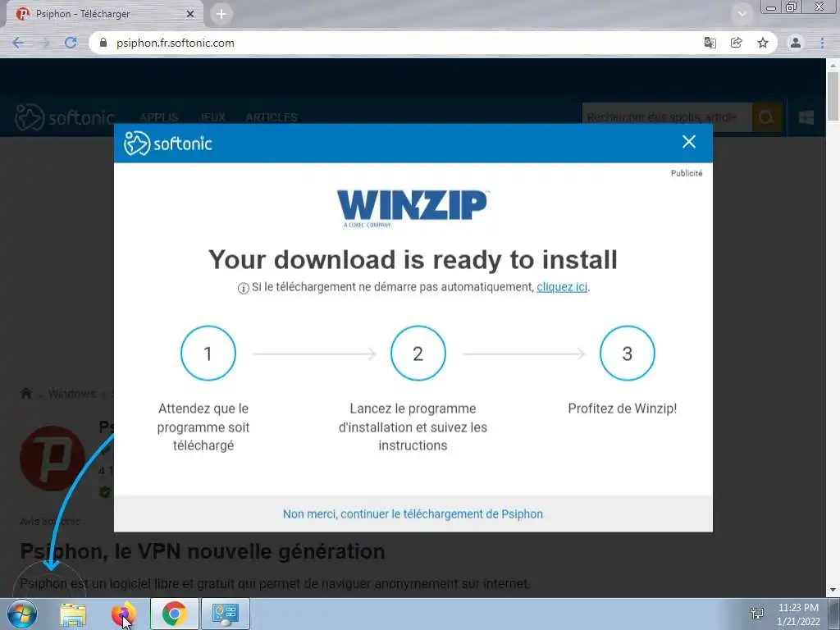Reload the page with refresh icon

(71, 43)
